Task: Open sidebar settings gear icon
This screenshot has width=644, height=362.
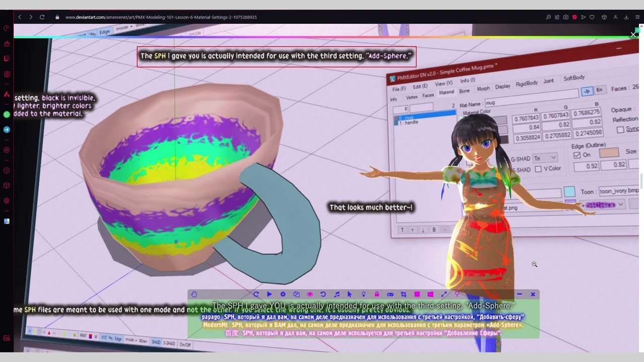Action: pyautogui.click(x=7, y=201)
